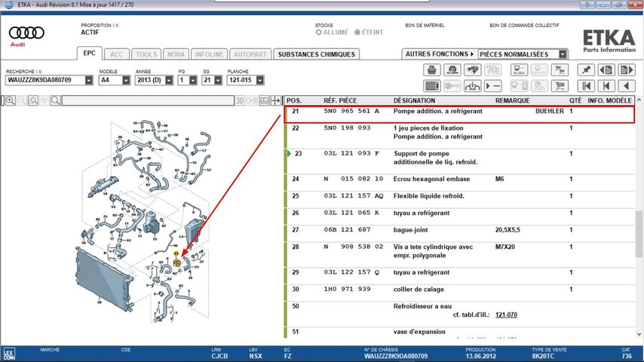This screenshot has width=644, height=362.
Task: Switch to the AUTOPART tab
Action: click(250, 54)
